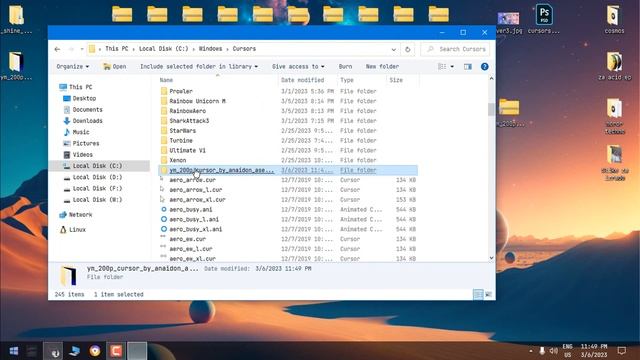Open Include selected folder in library dropdown
This screenshot has width=640, height=360.
pos(199,67)
